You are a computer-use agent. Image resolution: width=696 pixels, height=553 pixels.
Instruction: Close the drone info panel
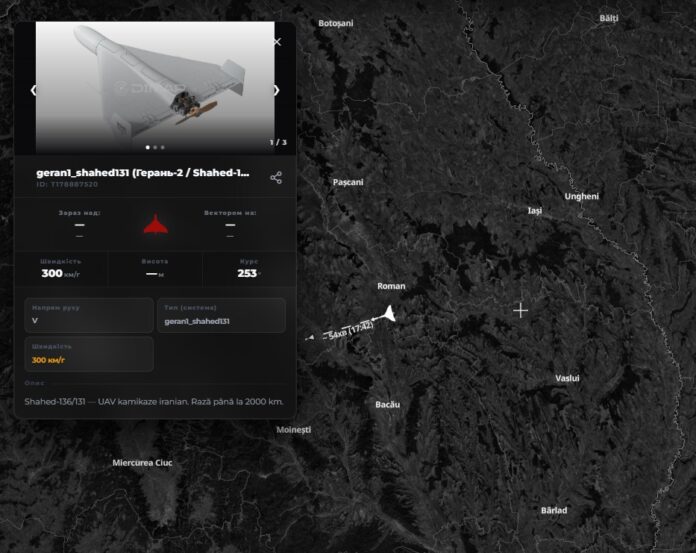pyautogui.click(x=277, y=42)
